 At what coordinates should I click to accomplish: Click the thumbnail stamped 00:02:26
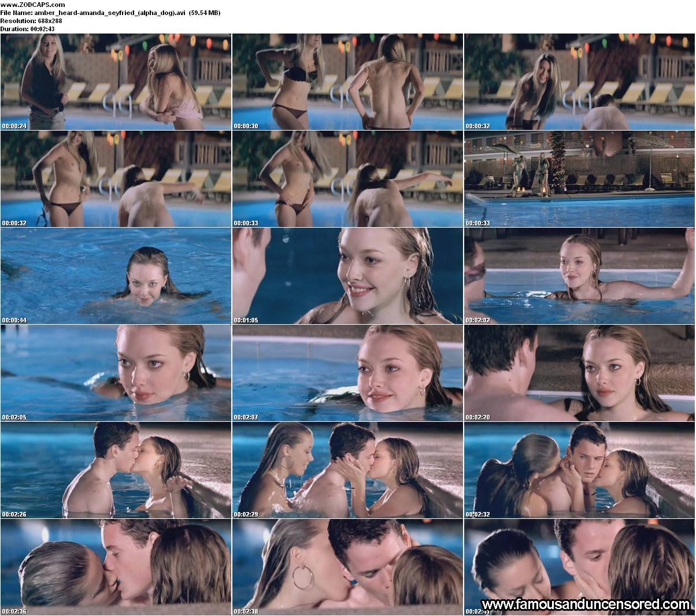coord(116,470)
